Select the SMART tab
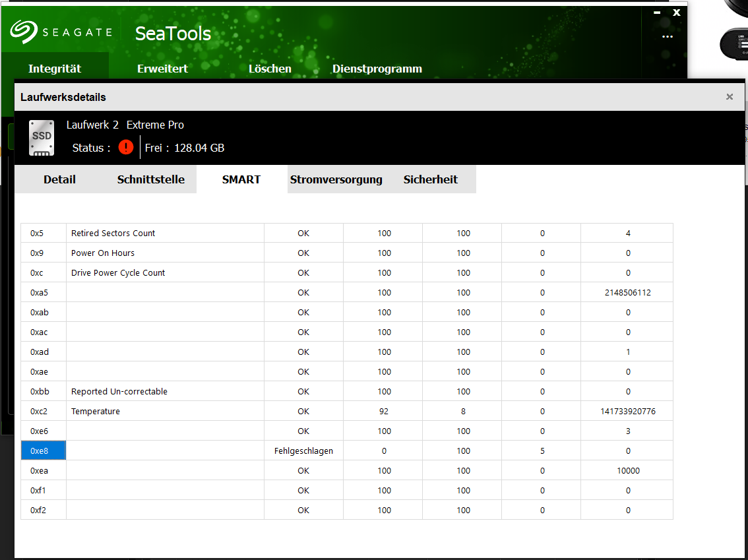This screenshot has height=560, width=748. click(241, 179)
